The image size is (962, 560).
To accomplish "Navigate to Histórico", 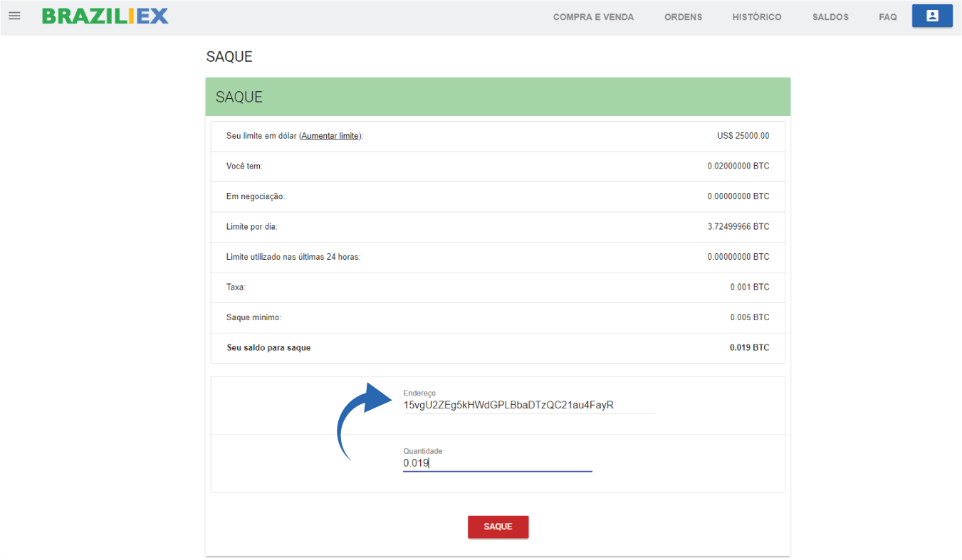I will pyautogui.click(x=756, y=17).
